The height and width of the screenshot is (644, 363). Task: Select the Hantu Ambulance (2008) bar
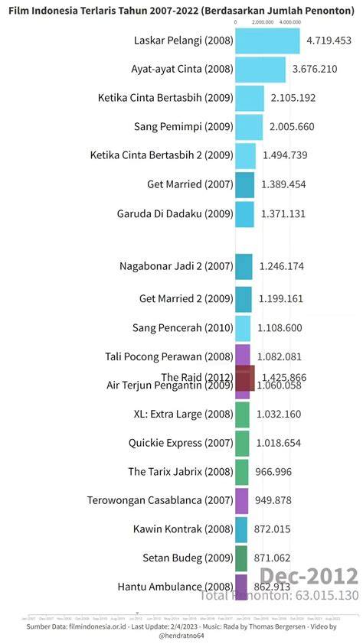(241, 587)
